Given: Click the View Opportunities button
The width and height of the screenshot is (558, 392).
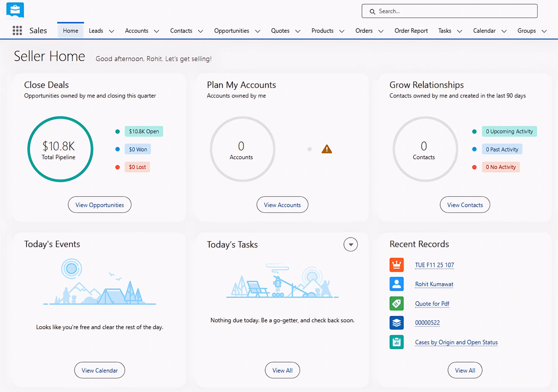Looking at the screenshot, I should [100, 205].
